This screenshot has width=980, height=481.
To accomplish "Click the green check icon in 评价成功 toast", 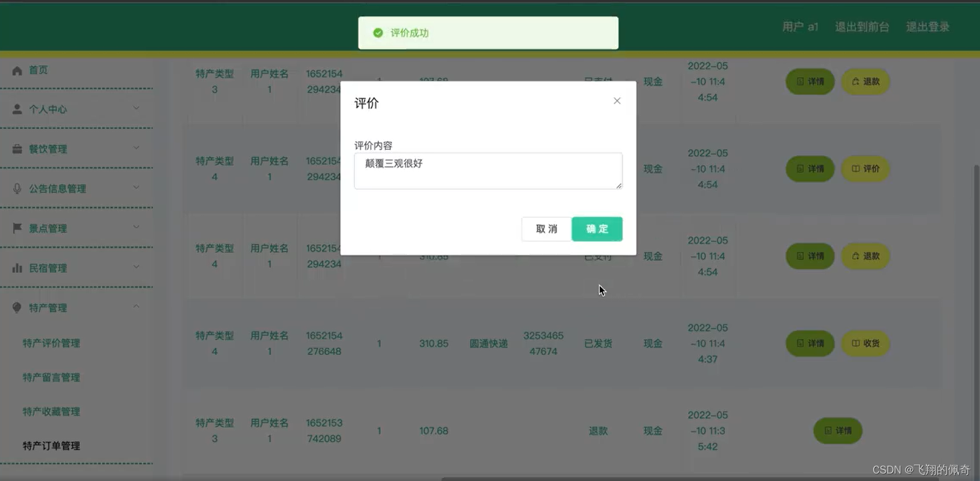I will click(378, 33).
